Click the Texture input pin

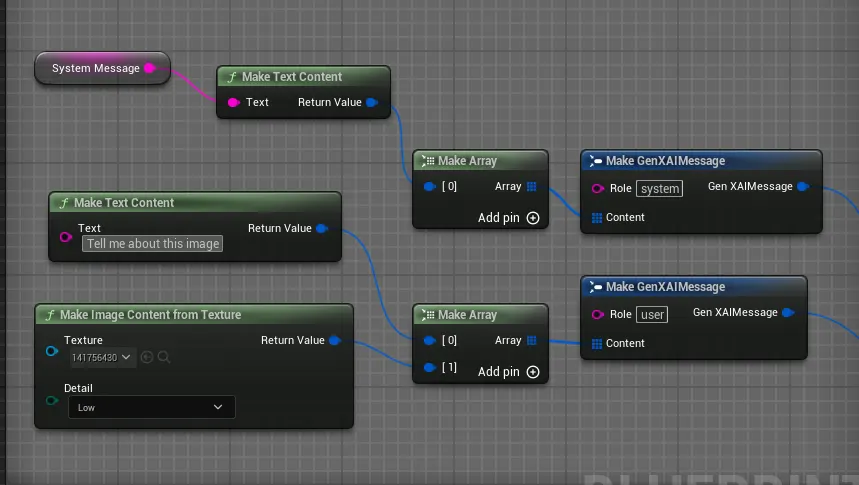[52, 351]
